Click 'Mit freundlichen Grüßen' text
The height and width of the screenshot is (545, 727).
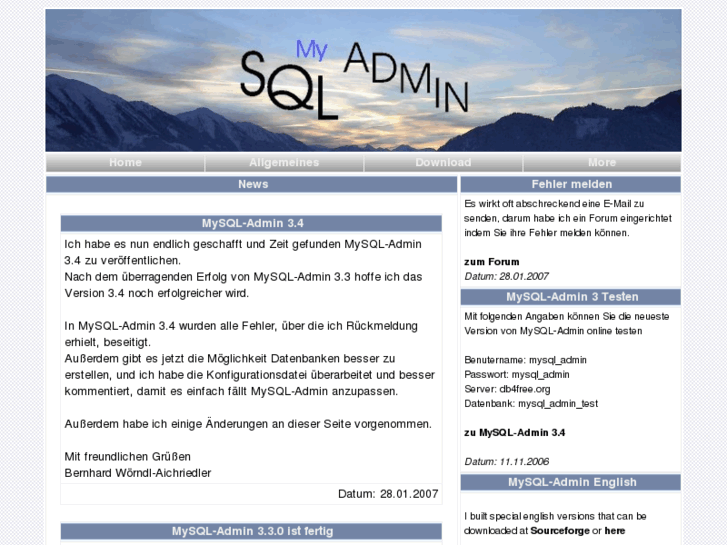128,457
